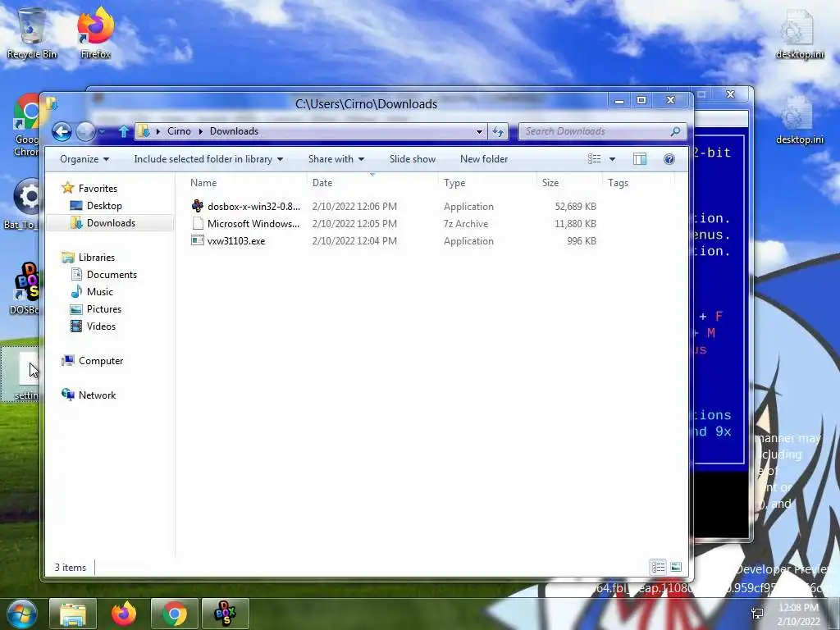Toggle the preview pane icon

click(640, 159)
